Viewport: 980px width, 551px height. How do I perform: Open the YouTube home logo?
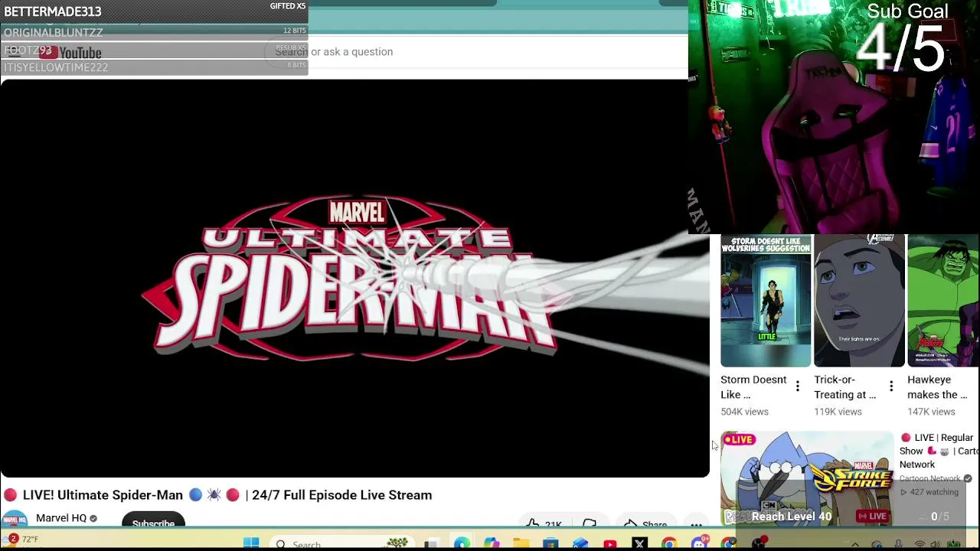[70, 53]
